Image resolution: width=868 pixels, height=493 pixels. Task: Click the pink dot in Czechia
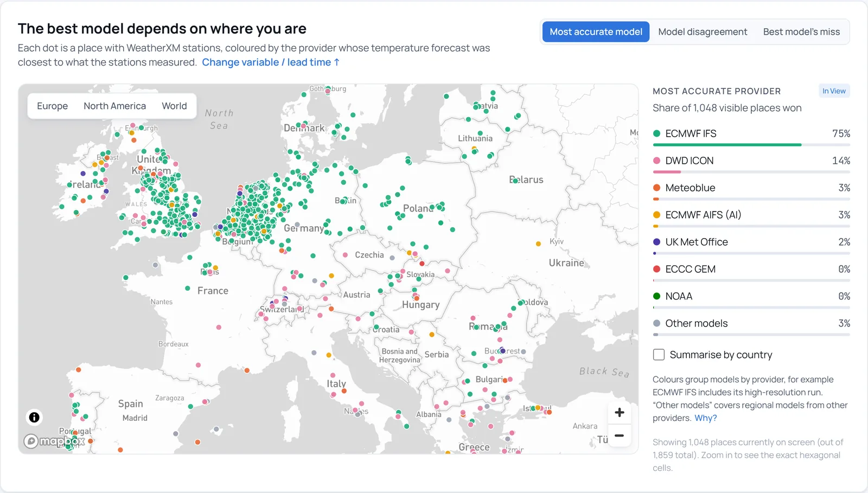click(345, 254)
